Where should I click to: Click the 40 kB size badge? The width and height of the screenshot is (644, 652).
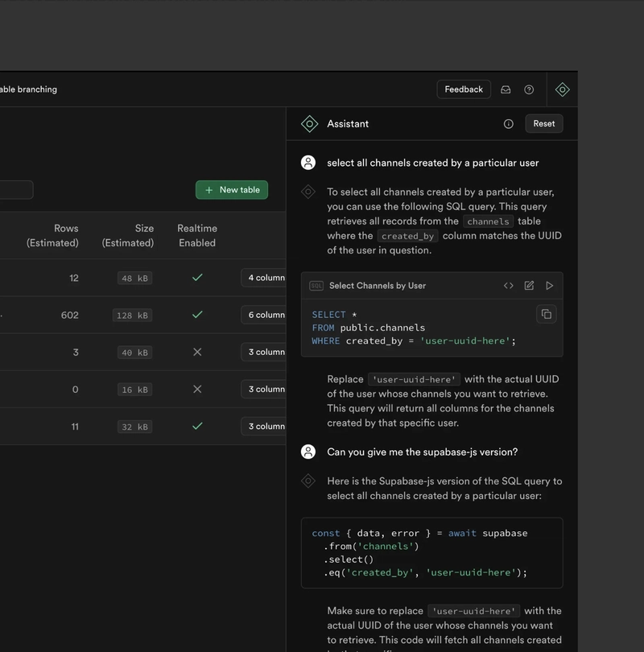coord(134,353)
